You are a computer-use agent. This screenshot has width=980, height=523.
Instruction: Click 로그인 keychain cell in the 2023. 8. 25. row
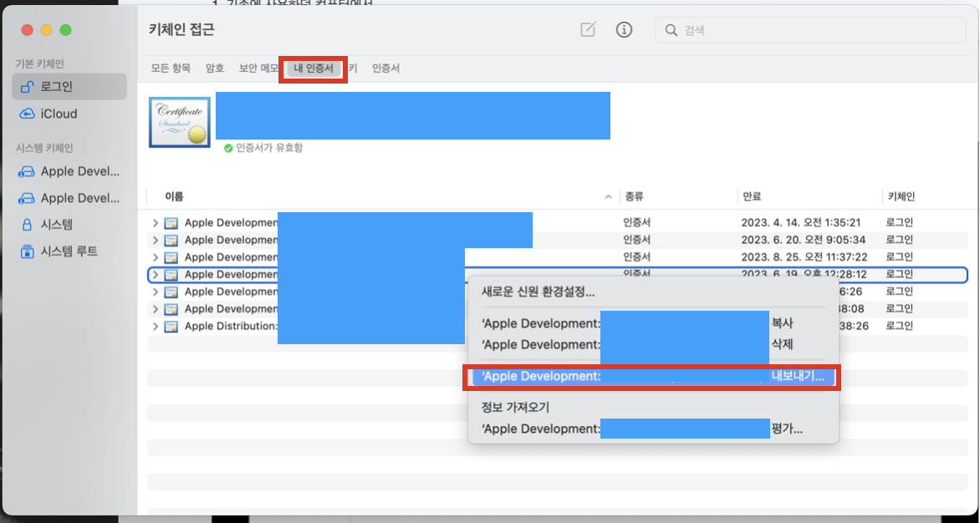pyautogui.click(x=900, y=257)
